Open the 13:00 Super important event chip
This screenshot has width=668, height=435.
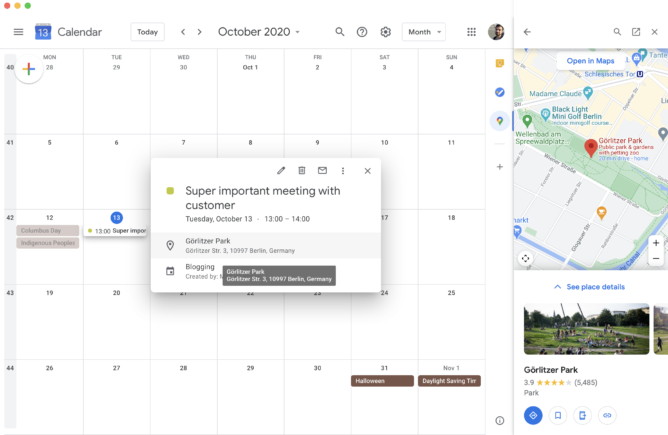116,231
